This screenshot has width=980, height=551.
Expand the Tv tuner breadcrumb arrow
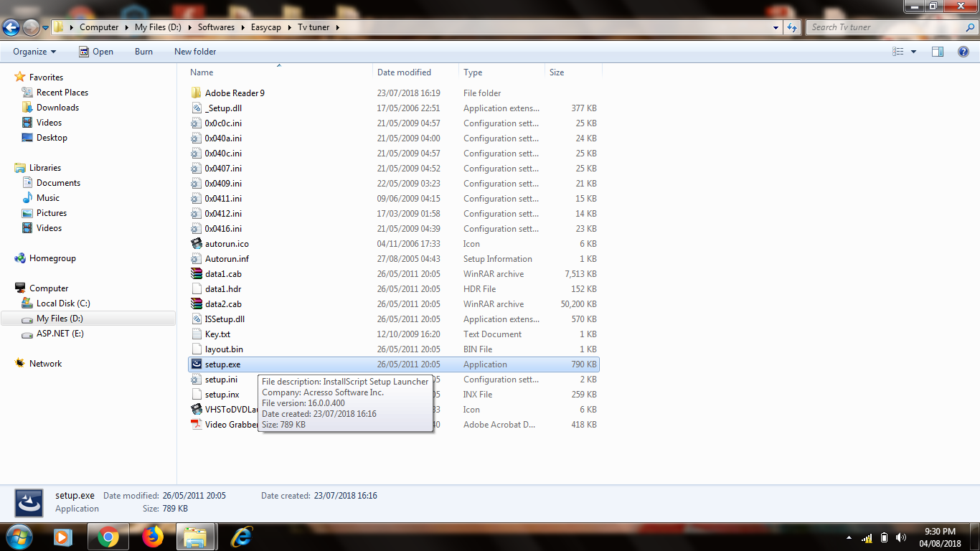[337, 27]
